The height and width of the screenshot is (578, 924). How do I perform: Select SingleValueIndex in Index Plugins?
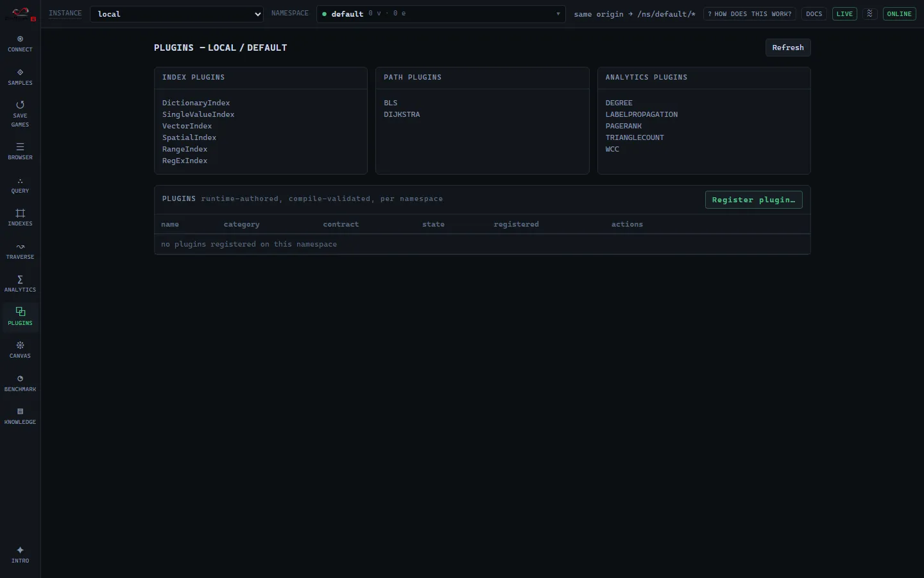point(198,114)
